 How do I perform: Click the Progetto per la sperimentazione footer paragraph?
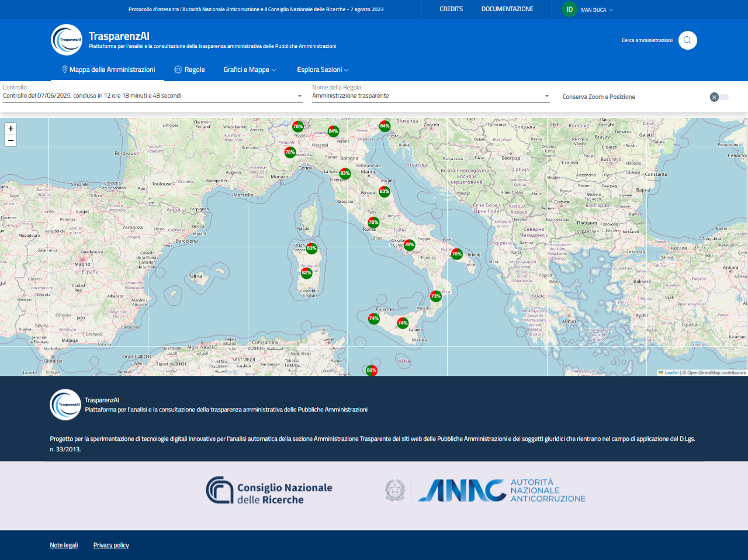click(372, 444)
